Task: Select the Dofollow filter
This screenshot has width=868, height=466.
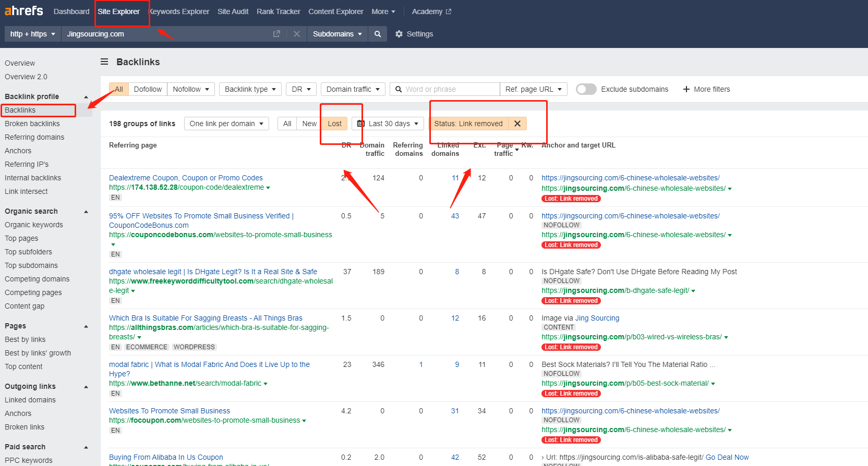Action: (148, 89)
